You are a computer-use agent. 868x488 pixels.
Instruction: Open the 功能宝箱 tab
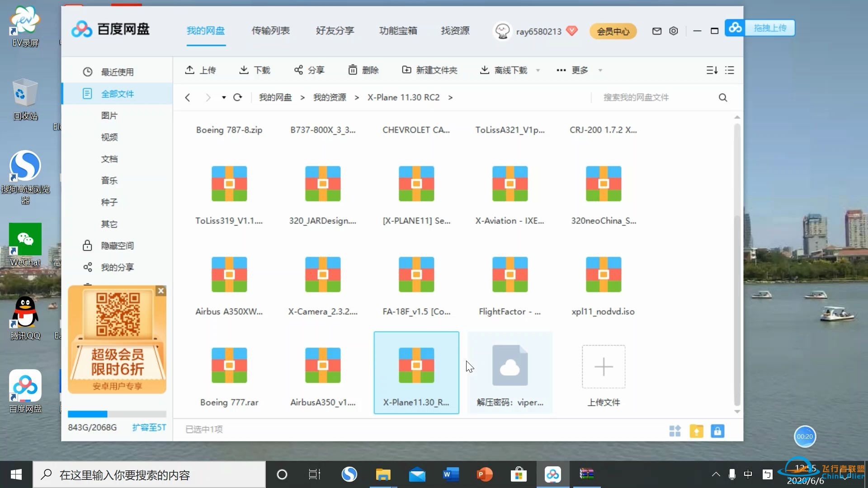(398, 31)
